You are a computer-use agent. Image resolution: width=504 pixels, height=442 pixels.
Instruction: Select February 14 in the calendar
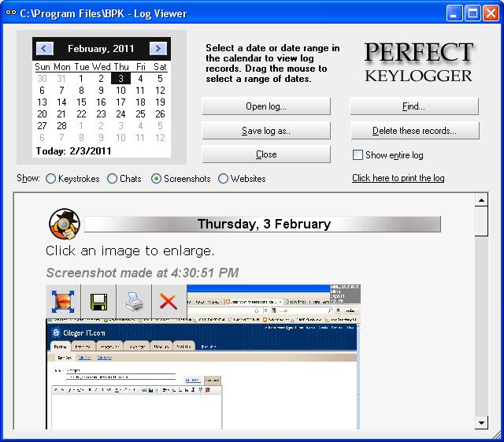(61, 102)
